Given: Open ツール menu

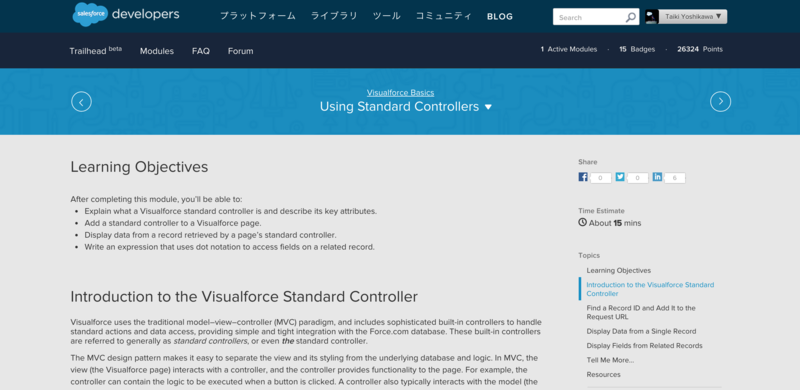Looking at the screenshot, I should pyautogui.click(x=386, y=16).
